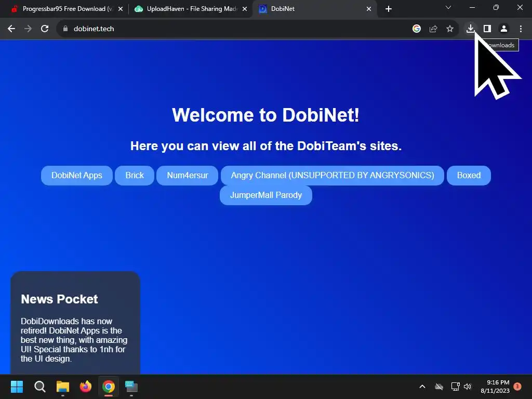The height and width of the screenshot is (399, 532).
Task: Reload the dobinet.tech page
Action: (45, 29)
